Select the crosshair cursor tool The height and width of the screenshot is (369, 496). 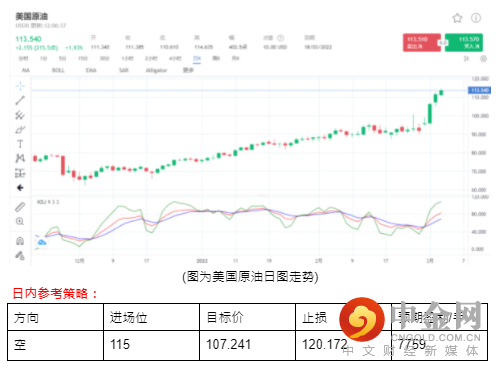click(20, 86)
